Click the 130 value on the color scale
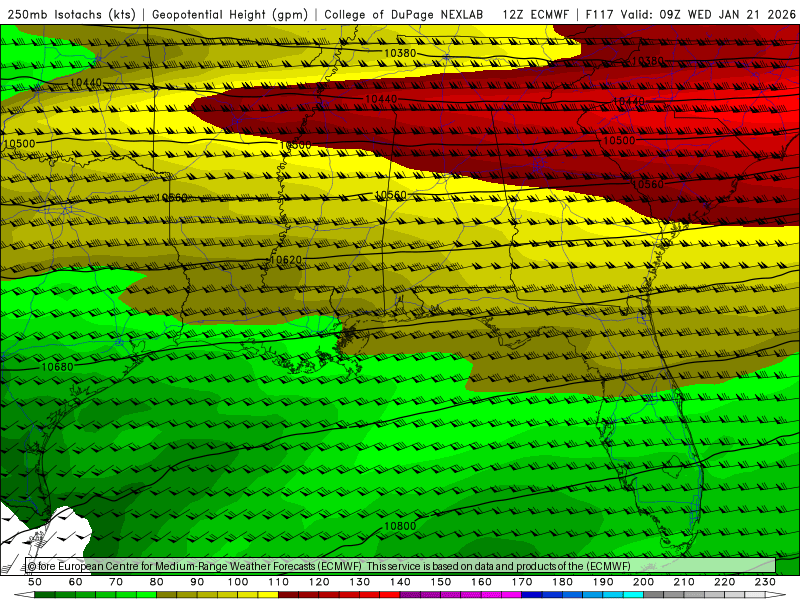The height and width of the screenshot is (600, 800). tap(360, 582)
